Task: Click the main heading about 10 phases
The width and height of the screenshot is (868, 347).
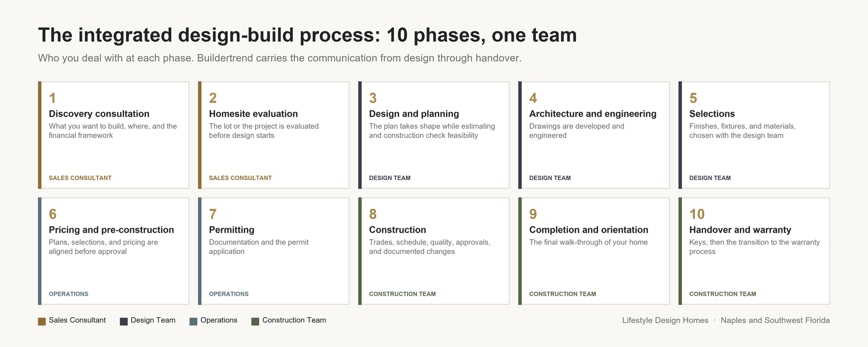Action: pos(307,35)
